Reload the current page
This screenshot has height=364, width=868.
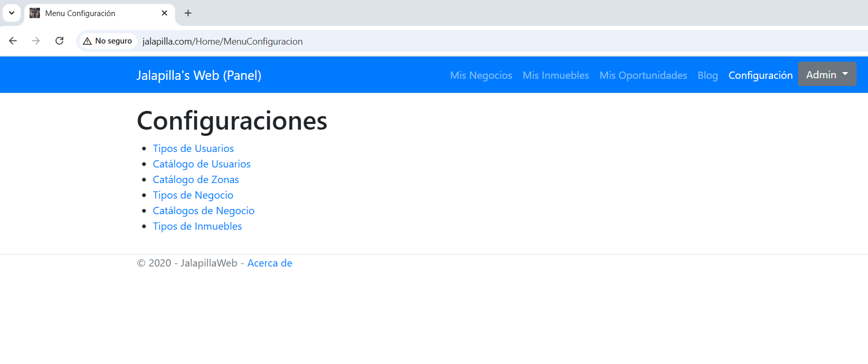[x=60, y=41]
